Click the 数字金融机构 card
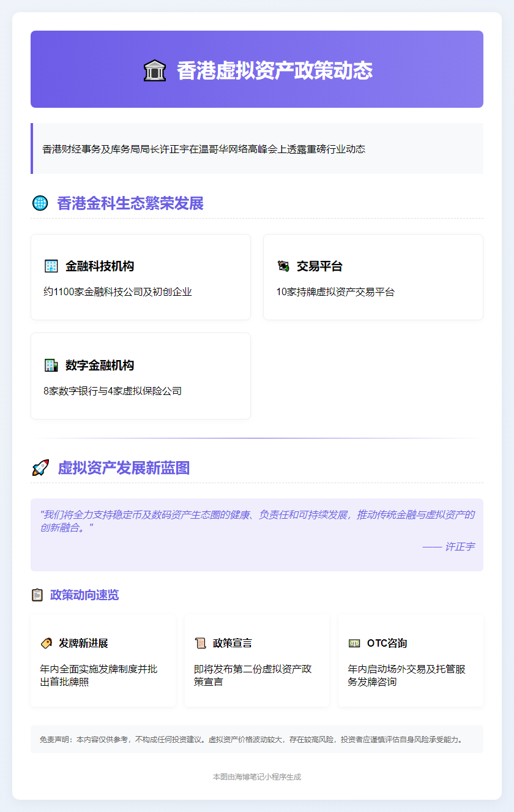Viewport: 514px width, 812px height. pyautogui.click(x=141, y=375)
